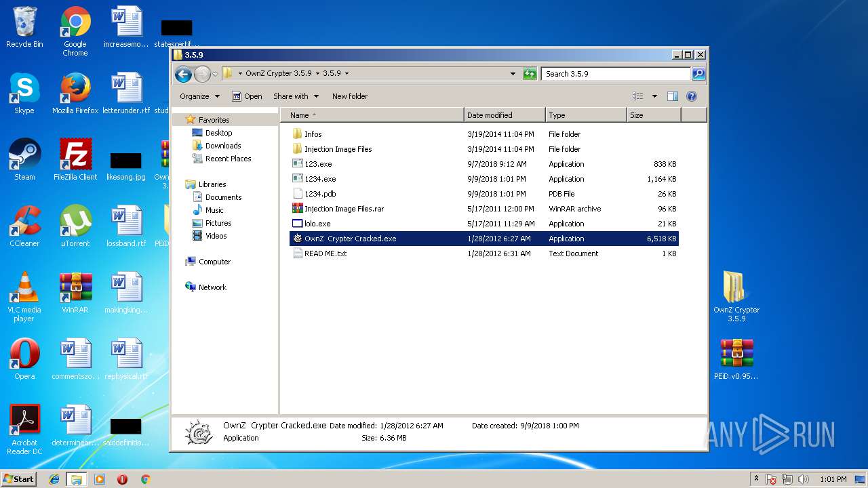Screen dimensions: 868x488
Task: Open the recent pages dropdown arrow
Action: click(x=215, y=74)
